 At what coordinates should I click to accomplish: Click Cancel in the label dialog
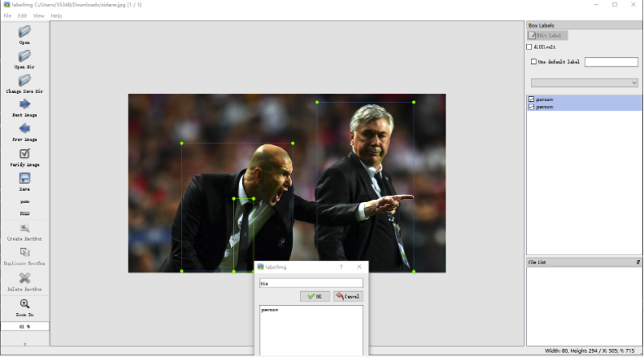(348, 296)
